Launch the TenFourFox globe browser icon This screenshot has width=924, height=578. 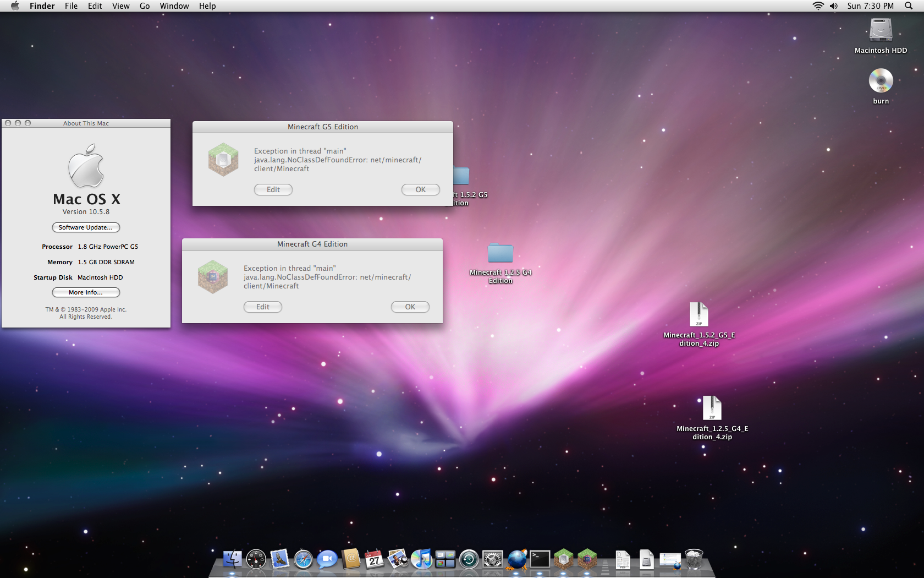click(516, 559)
